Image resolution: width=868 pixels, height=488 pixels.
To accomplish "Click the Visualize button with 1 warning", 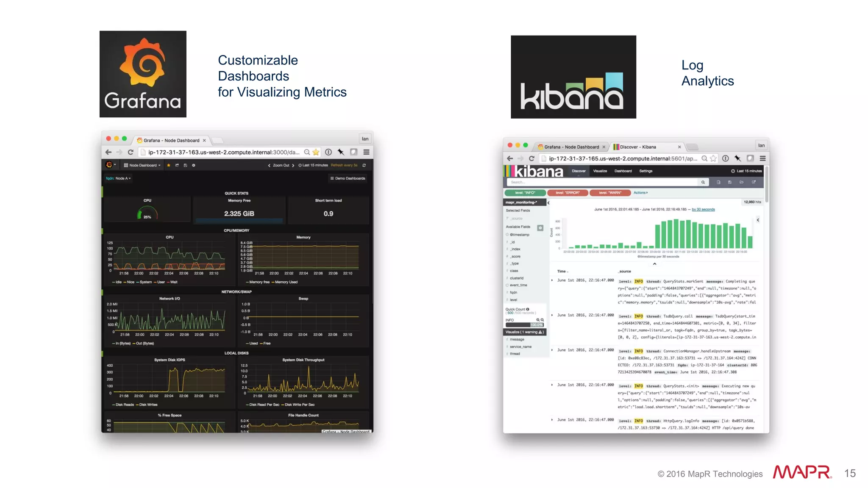I will pos(525,332).
